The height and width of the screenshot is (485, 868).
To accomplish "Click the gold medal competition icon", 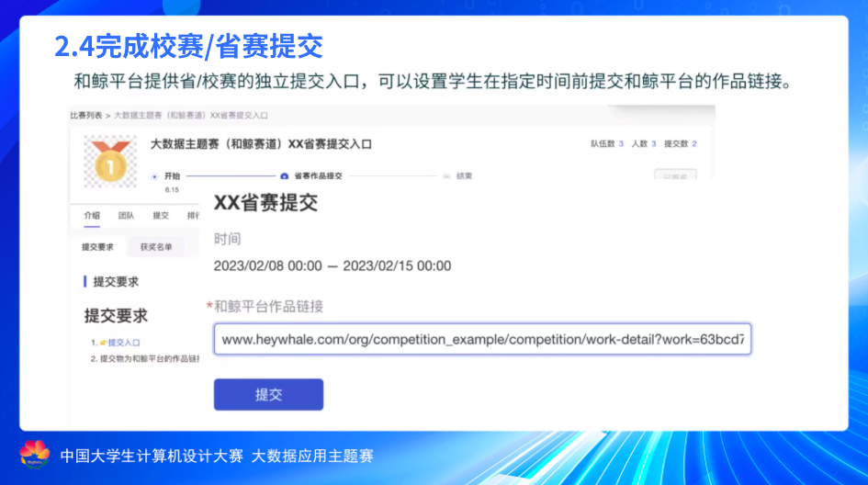I will [x=110, y=163].
